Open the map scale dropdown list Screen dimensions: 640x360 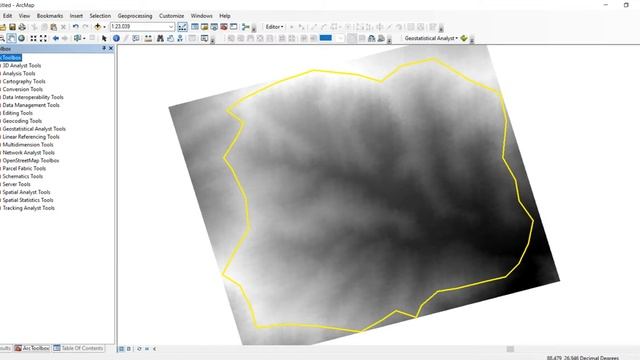[x=171, y=27]
